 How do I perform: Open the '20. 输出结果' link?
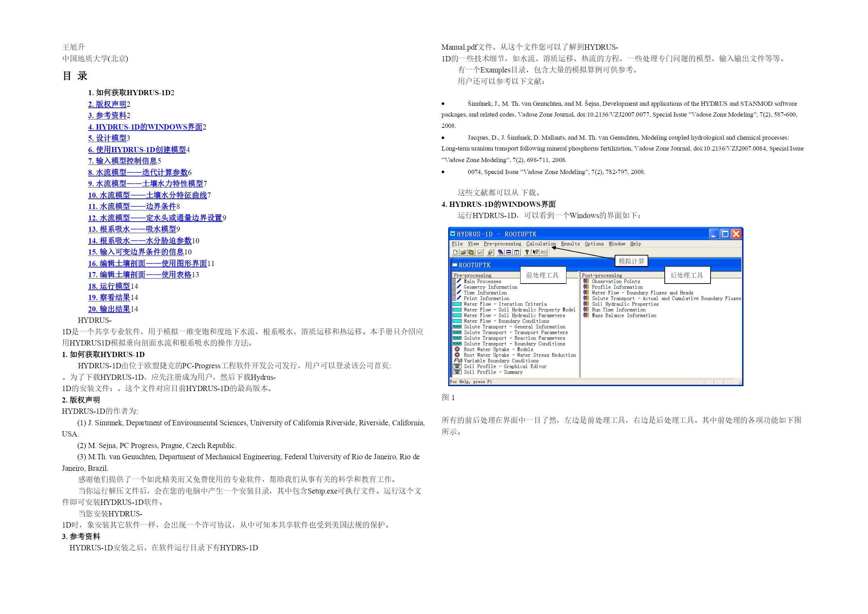(x=109, y=309)
